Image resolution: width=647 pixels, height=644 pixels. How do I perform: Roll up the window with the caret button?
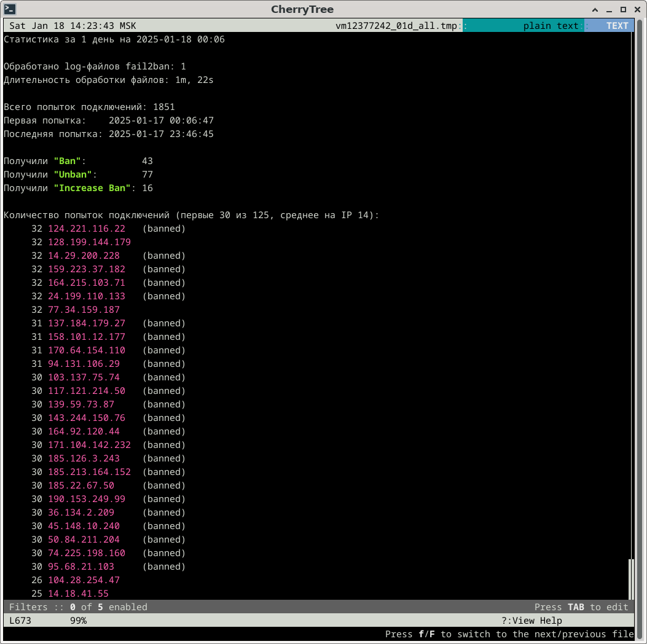coord(595,9)
